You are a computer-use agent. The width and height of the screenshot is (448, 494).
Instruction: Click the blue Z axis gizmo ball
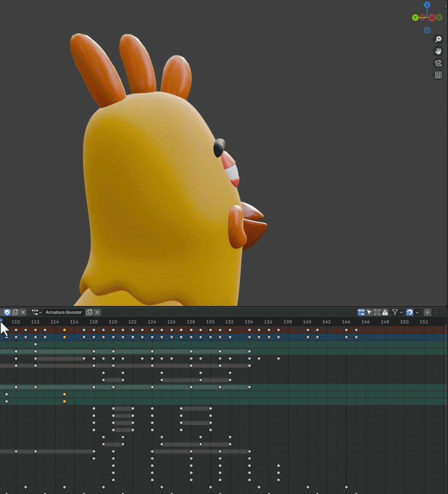427,5
